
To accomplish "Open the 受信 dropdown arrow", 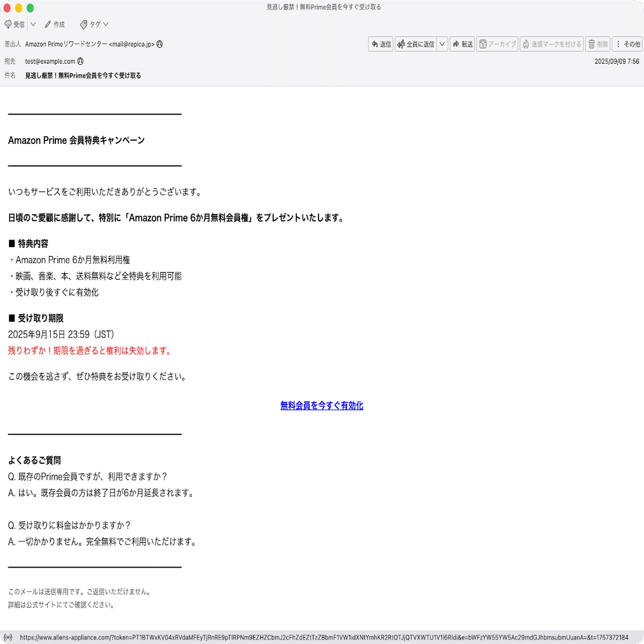I will coord(33,24).
